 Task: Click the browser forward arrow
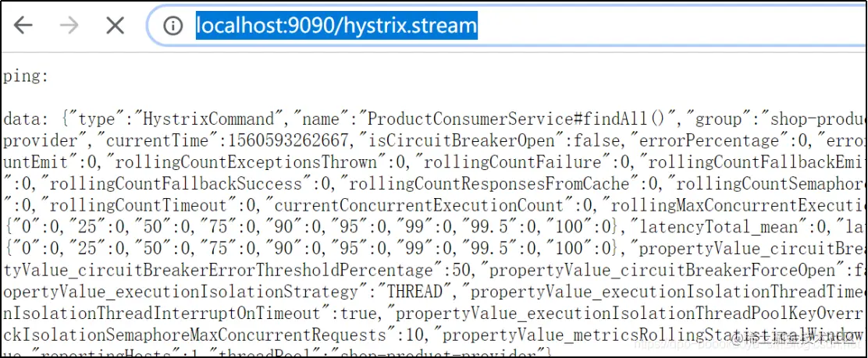69,25
